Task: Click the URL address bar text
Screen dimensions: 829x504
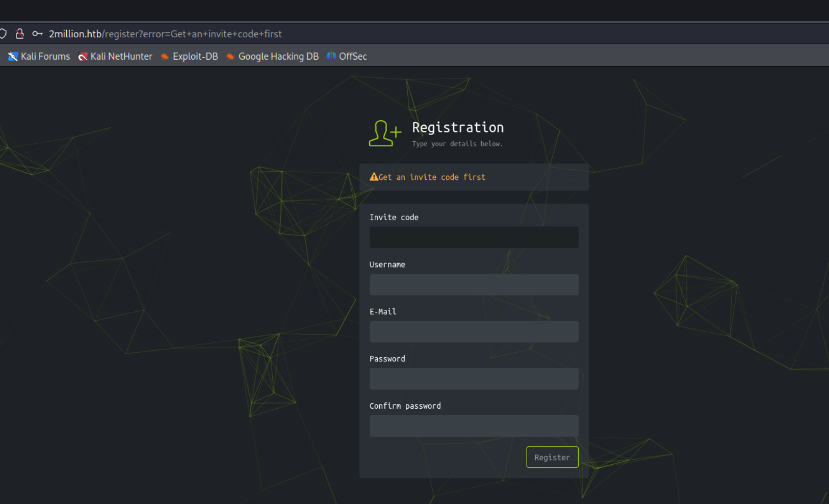Action: 165,34
